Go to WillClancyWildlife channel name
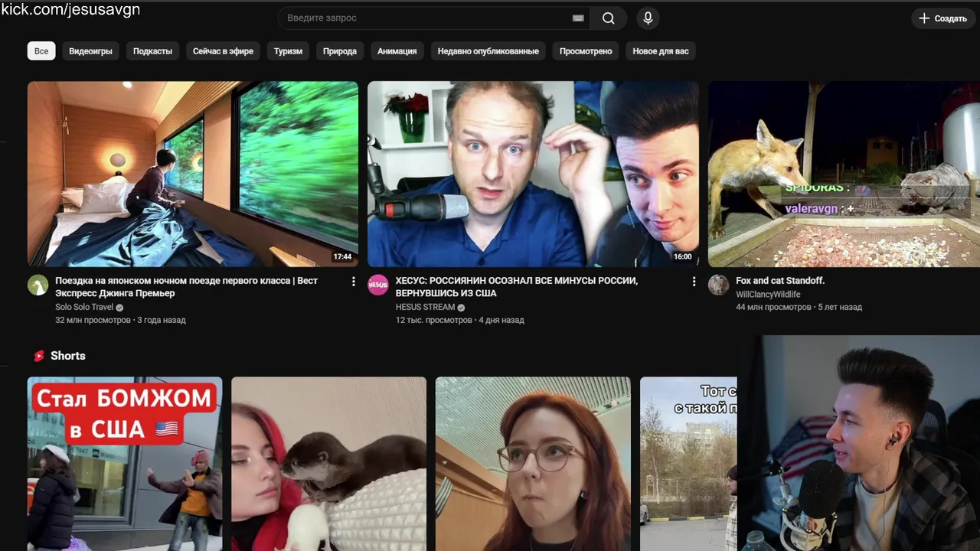The width and height of the screenshot is (980, 551). click(768, 295)
